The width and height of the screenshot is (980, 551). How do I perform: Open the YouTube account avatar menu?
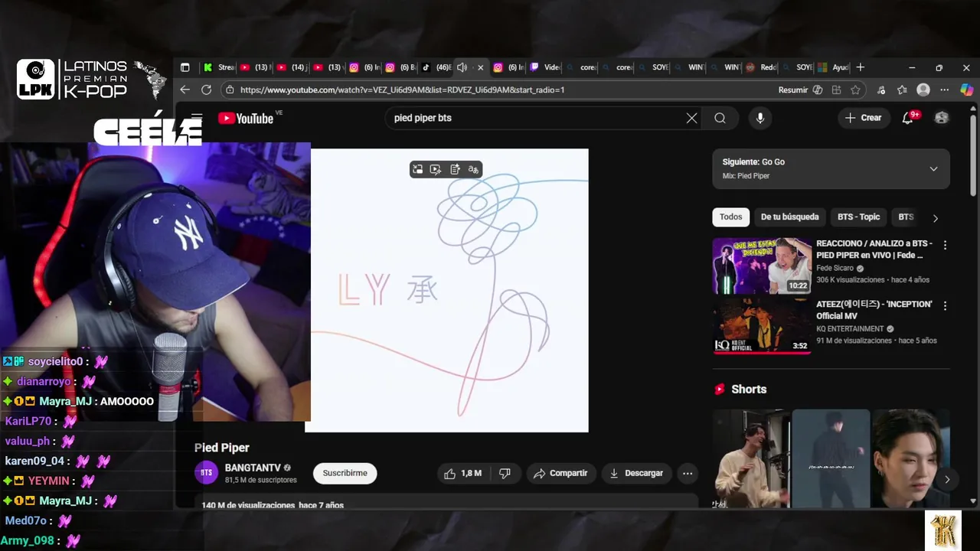(942, 118)
